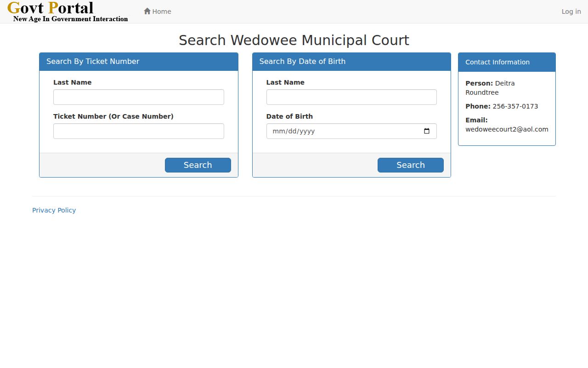Click the Search Wedowee Municipal Court heading
Image resolution: width=588 pixels, height=368 pixels.
294,40
